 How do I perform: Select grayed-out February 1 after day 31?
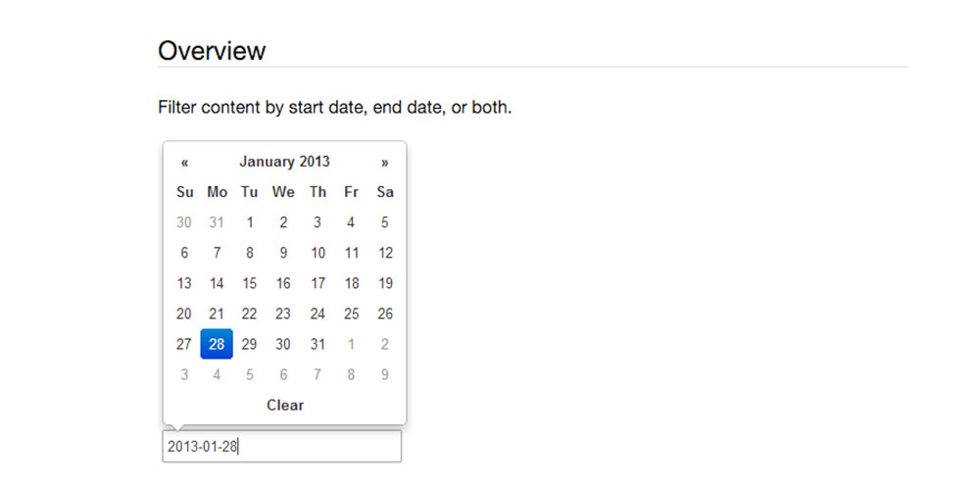point(351,344)
